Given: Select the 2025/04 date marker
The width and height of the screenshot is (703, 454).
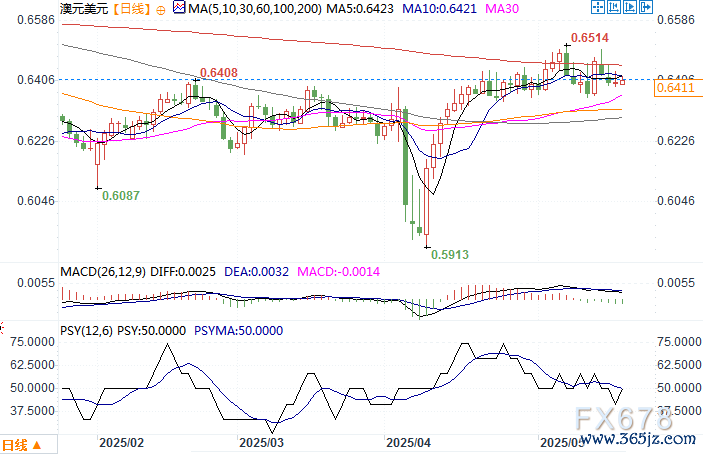Looking at the screenshot, I should coord(408,443).
